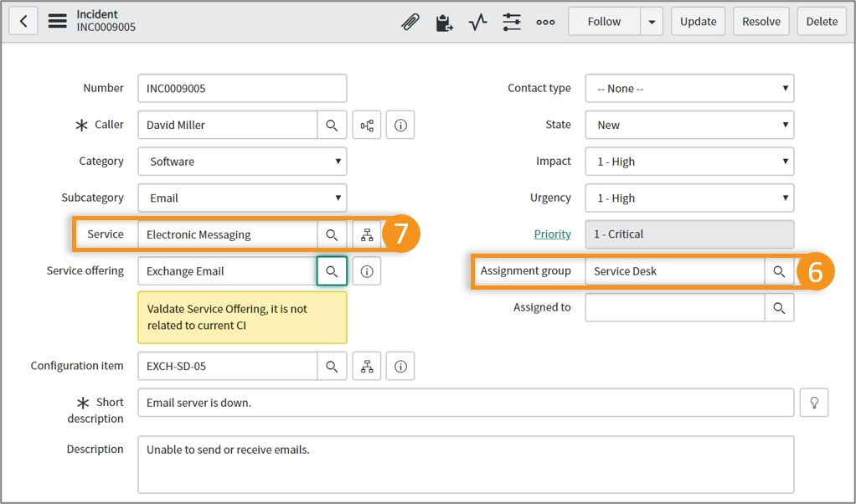Click the Assignment group field Service Desk
Image resolution: width=856 pixels, height=504 pixels.
675,271
